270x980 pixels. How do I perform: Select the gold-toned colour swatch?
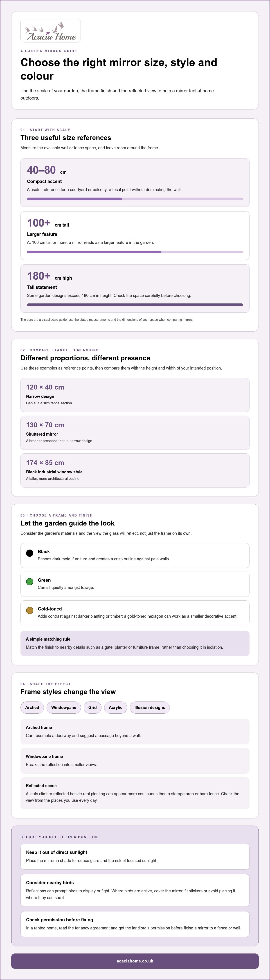[30, 611]
